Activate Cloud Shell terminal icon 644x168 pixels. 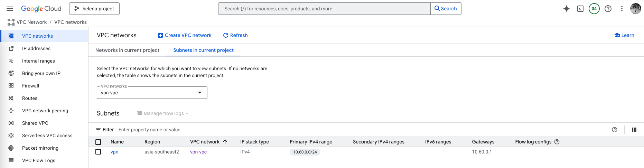tap(580, 9)
